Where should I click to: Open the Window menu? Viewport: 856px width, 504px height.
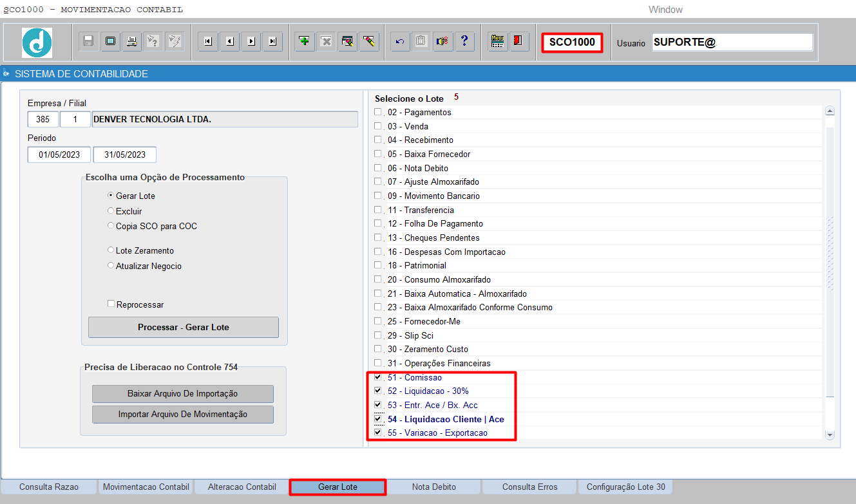point(665,10)
